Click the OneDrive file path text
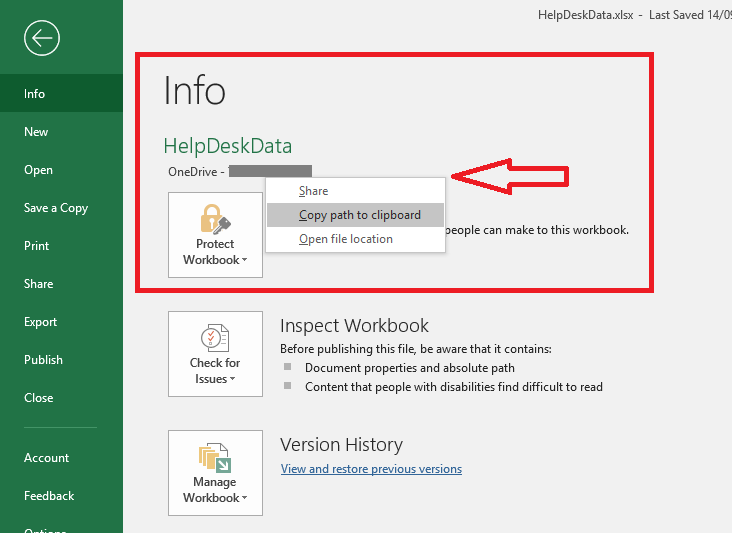 [240, 172]
